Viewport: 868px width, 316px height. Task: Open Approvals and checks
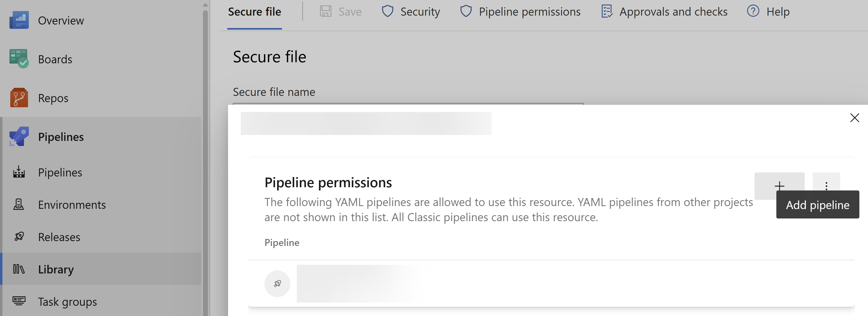664,12
